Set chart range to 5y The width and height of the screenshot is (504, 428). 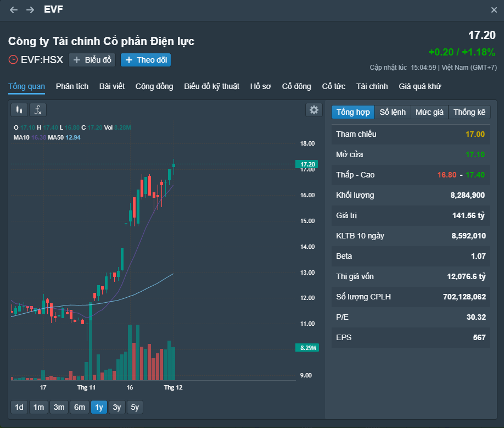[135, 407]
